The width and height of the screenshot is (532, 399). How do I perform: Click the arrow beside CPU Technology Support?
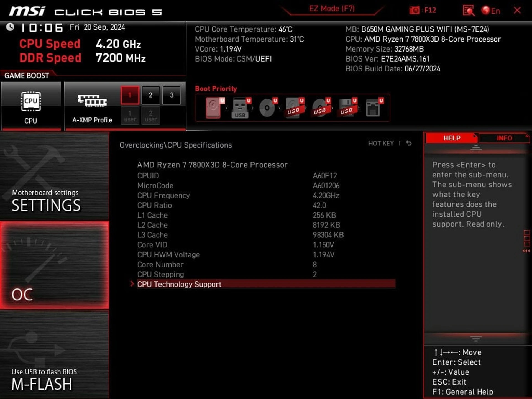[x=132, y=284]
